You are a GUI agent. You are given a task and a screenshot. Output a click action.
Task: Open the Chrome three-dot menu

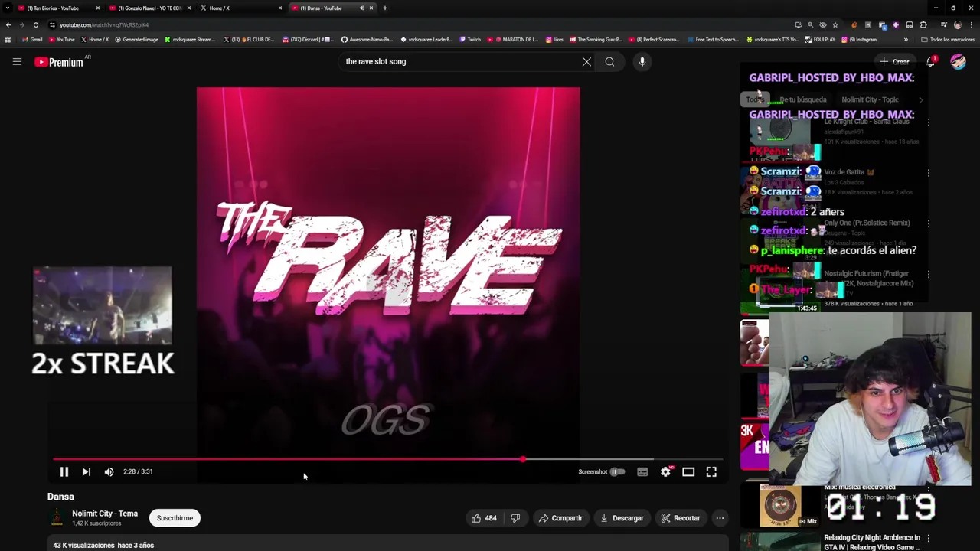[x=970, y=25]
